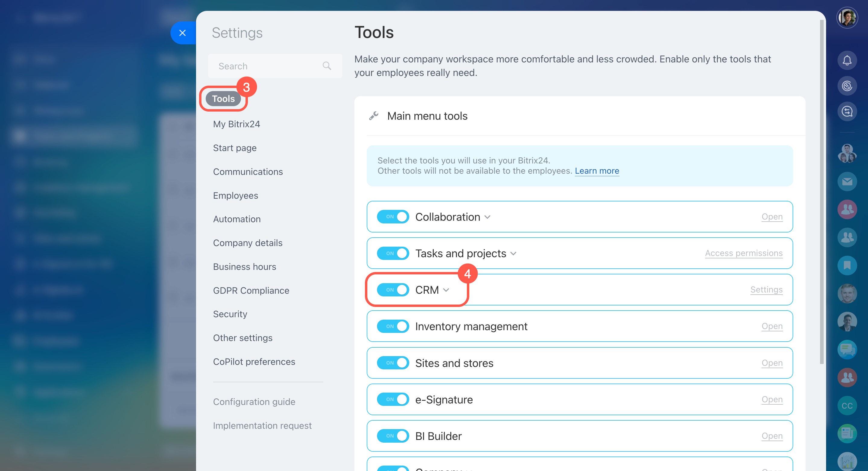
Task: Click the user profile avatar at top right
Action: pyautogui.click(x=847, y=17)
